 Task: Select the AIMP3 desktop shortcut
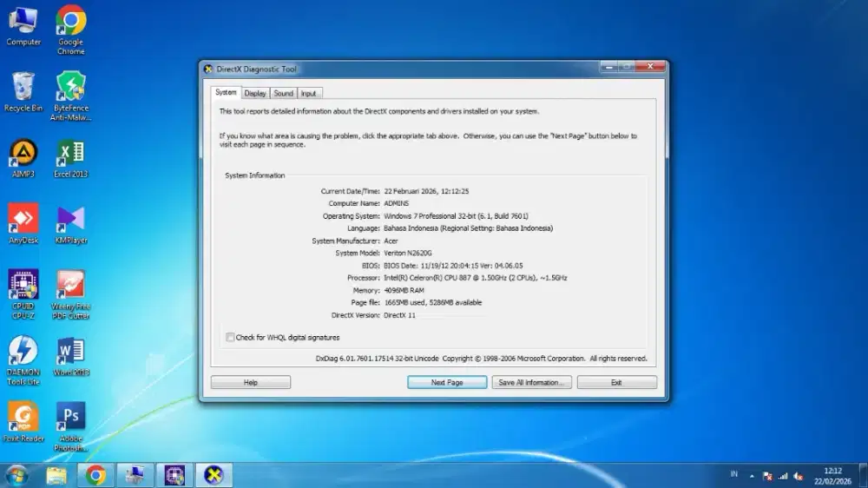(x=23, y=158)
